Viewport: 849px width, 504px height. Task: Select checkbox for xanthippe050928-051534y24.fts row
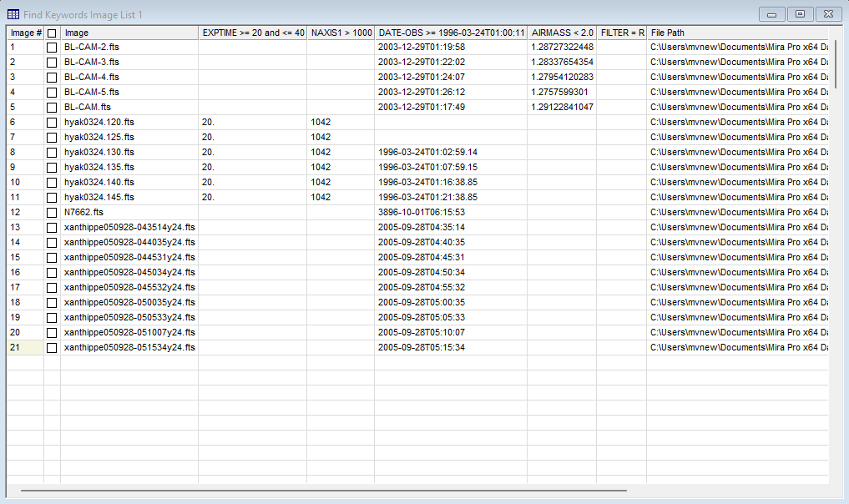point(52,348)
